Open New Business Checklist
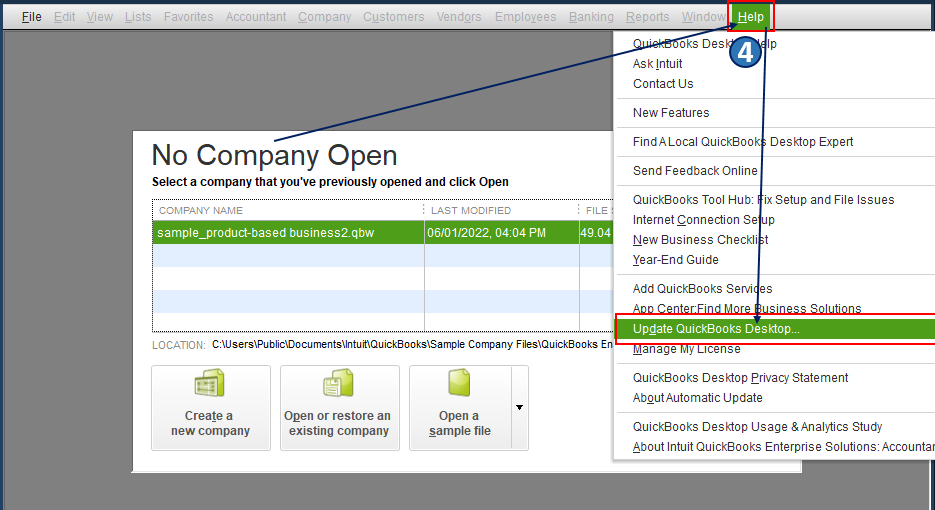 pyautogui.click(x=700, y=240)
